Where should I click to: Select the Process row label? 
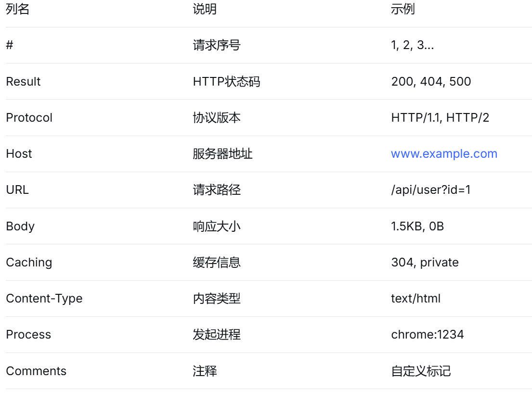pos(24,335)
